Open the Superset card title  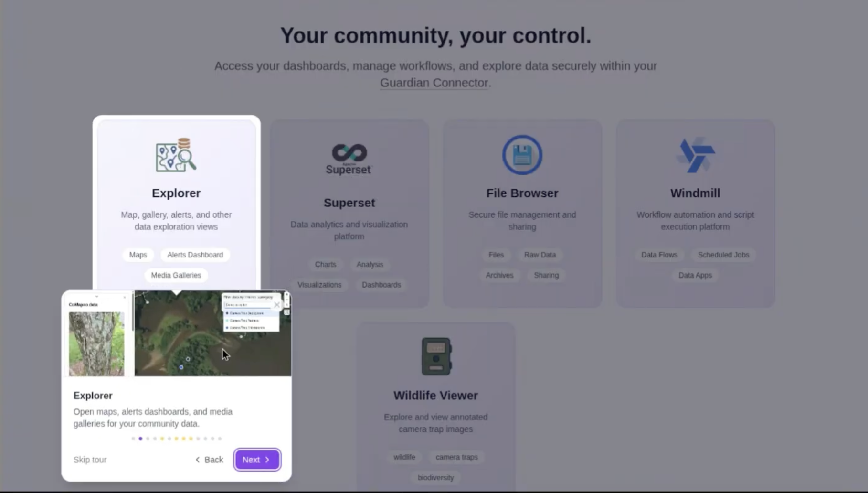pos(349,203)
